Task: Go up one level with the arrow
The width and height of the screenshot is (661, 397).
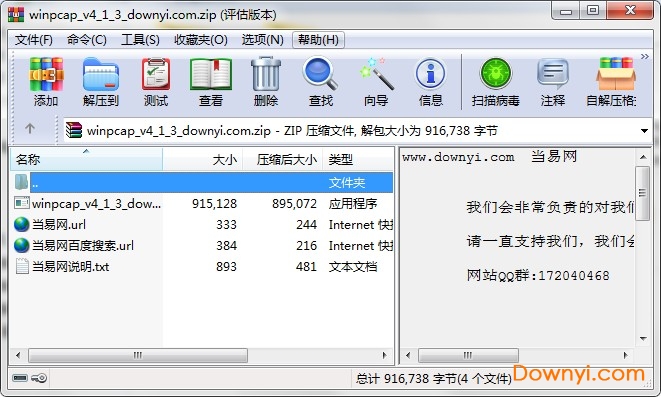Action: (30, 128)
